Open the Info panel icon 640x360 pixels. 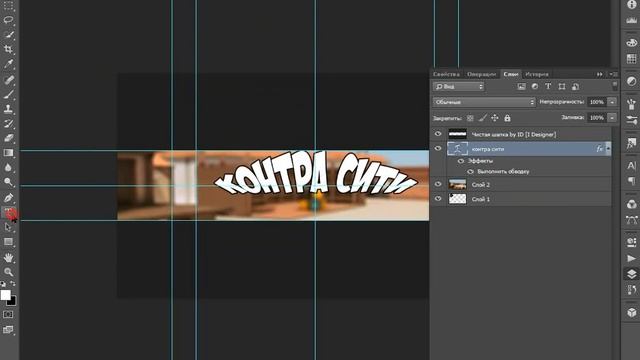pos(631,4)
